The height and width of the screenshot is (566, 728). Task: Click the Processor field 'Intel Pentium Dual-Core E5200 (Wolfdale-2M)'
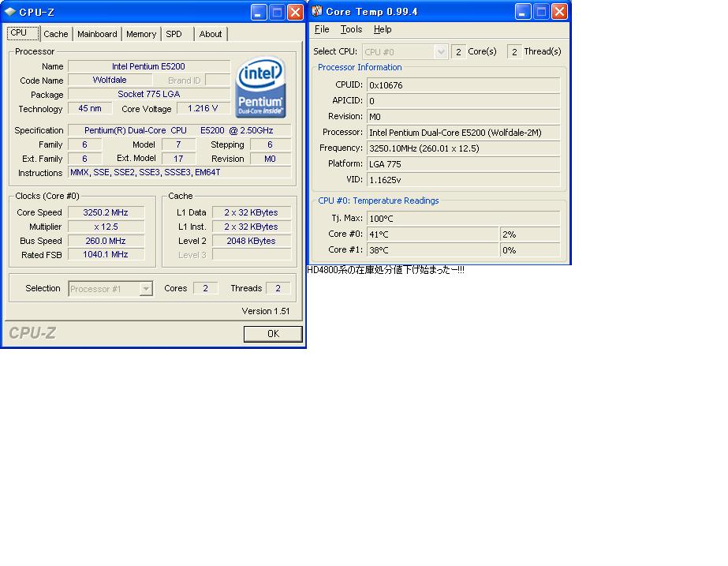click(463, 133)
